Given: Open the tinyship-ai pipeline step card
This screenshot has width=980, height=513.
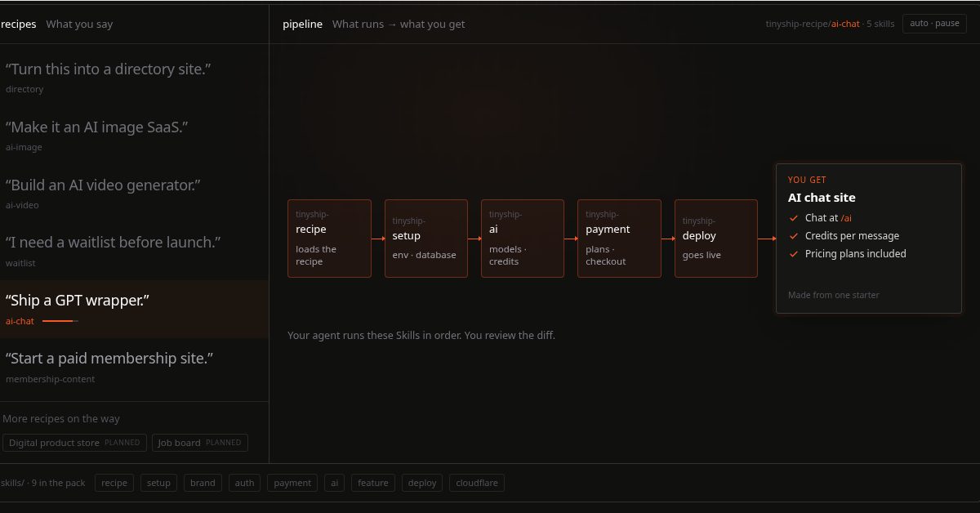Looking at the screenshot, I should (523, 239).
